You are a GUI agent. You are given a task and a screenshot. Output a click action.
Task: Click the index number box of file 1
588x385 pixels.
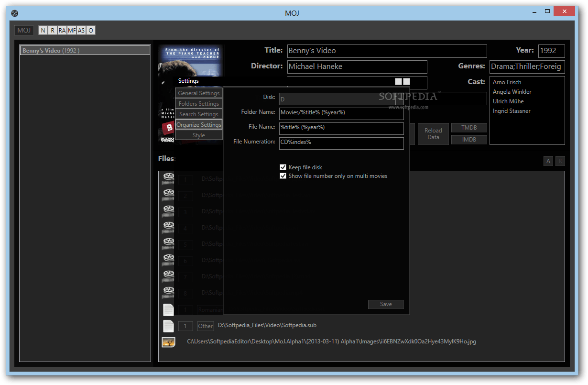pos(185,179)
